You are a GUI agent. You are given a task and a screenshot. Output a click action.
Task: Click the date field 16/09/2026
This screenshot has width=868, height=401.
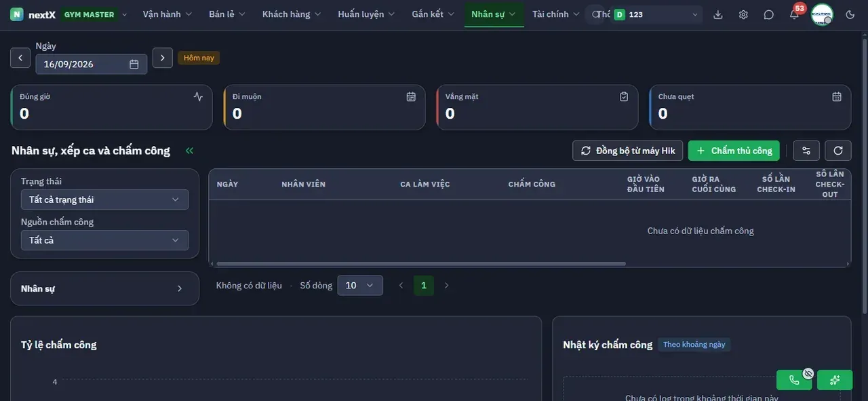(x=92, y=64)
